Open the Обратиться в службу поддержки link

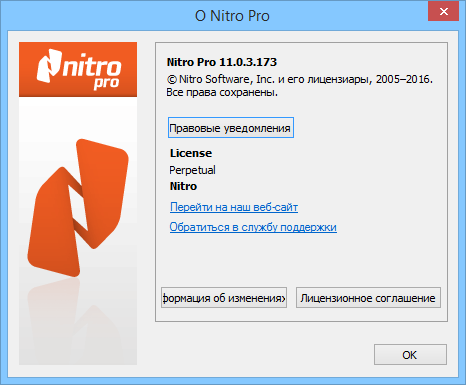253,227
